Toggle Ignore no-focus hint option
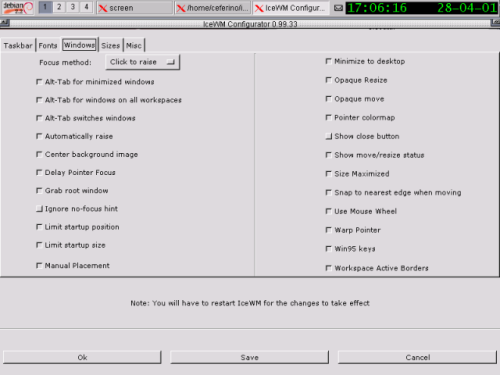 (x=39, y=209)
